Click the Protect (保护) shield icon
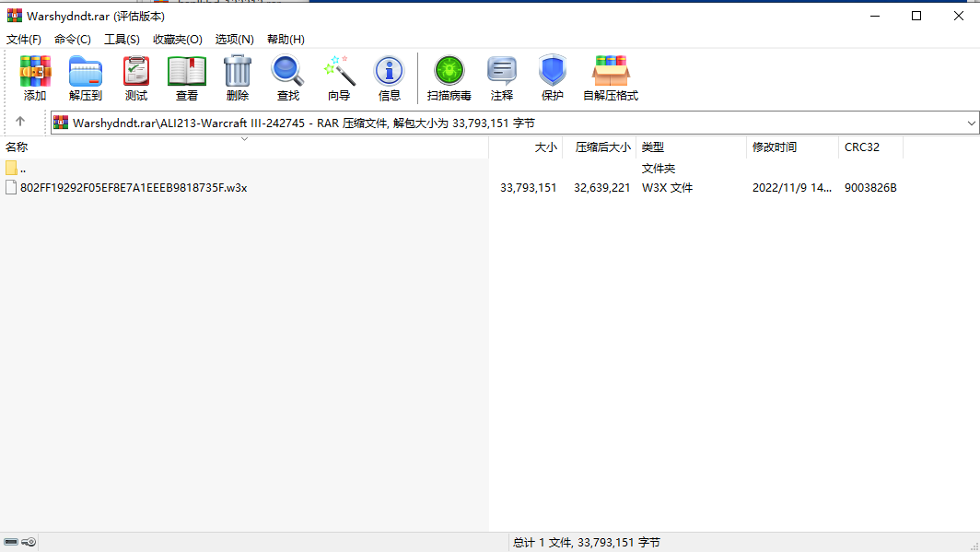The image size is (980, 552). coord(553,77)
